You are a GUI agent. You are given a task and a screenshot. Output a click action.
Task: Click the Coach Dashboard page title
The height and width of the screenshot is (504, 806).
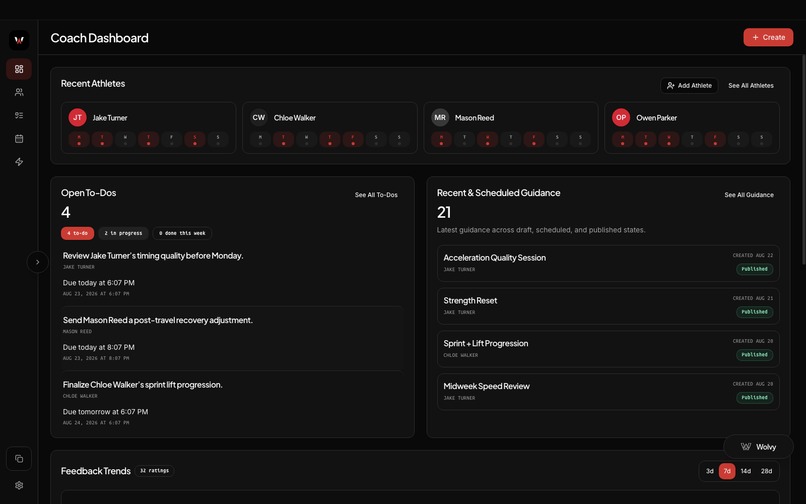[99, 38]
